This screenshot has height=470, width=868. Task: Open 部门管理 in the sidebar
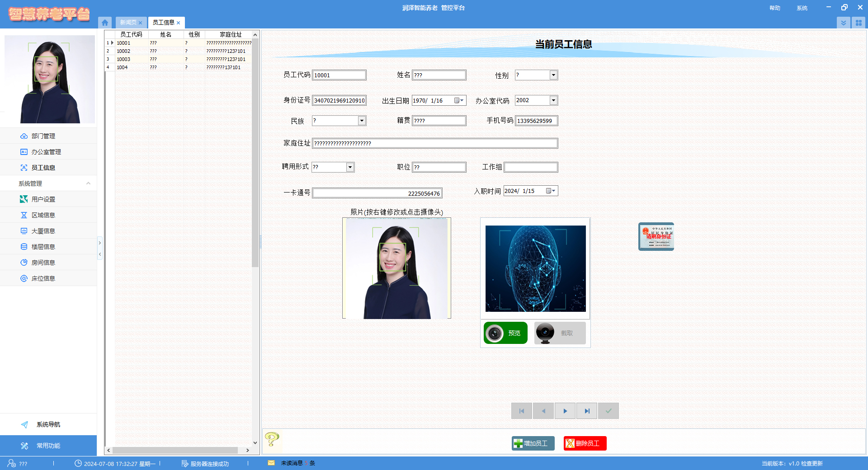click(x=43, y=136)
